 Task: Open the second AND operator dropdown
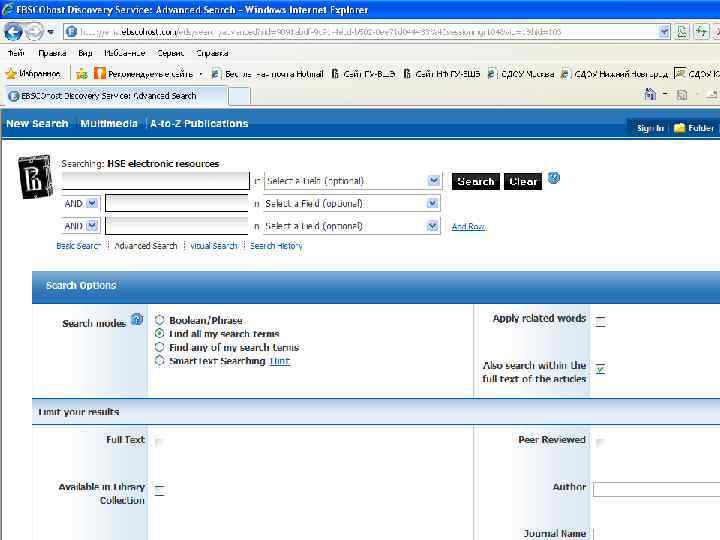tap(81, 226)
